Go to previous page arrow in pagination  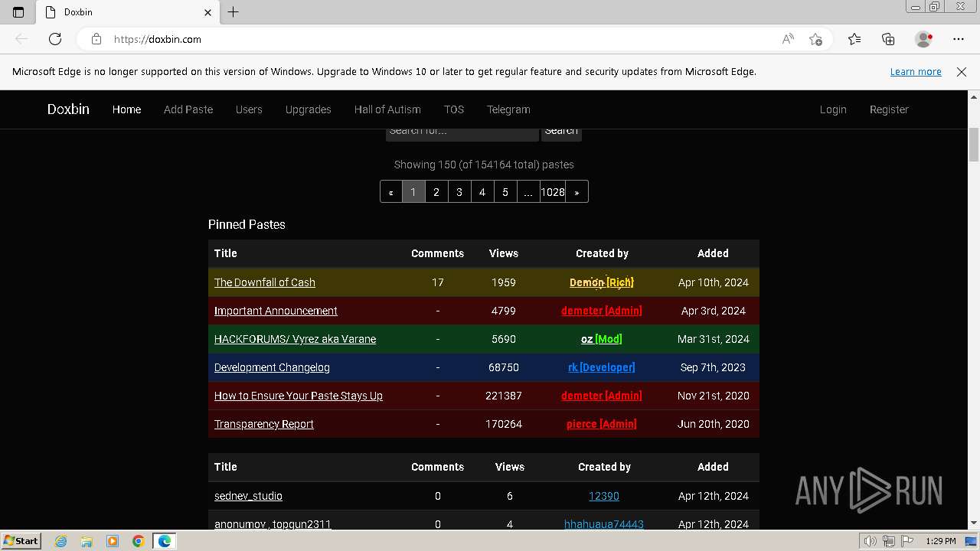[390, 191]
